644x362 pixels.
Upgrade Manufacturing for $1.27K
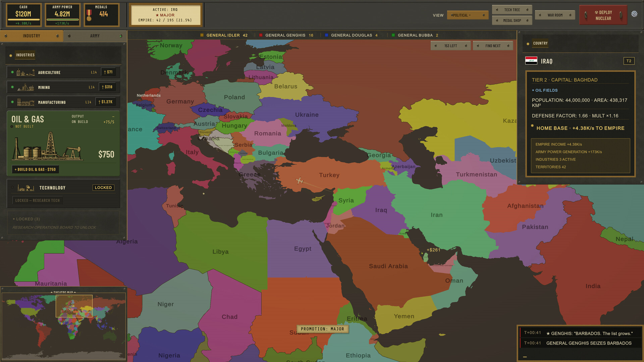pos(105,102)
